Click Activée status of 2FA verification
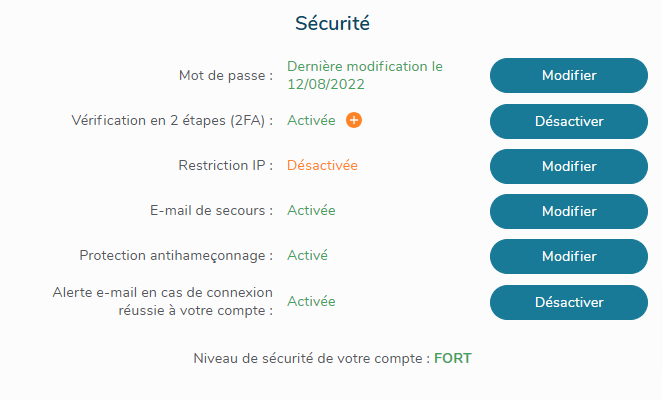This screenshot has width=662, height=400. pyautogui.click(x=311, y=120)
